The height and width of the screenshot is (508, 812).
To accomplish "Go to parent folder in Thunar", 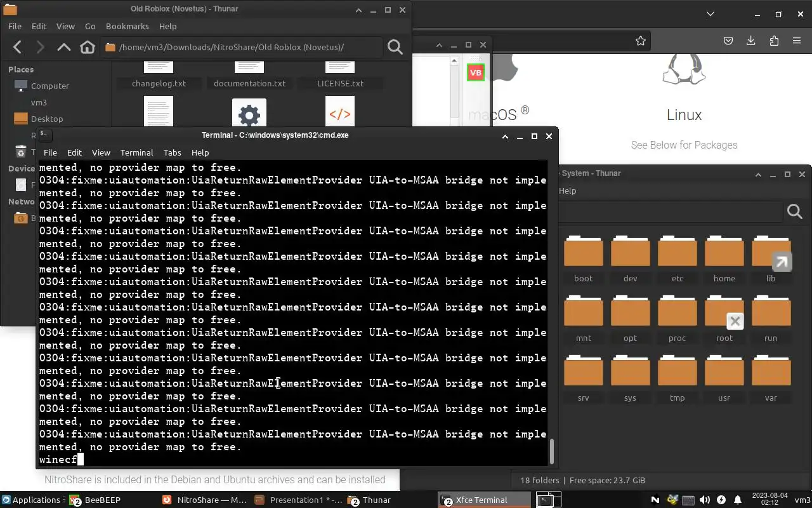I will click(x=63, y=47).
